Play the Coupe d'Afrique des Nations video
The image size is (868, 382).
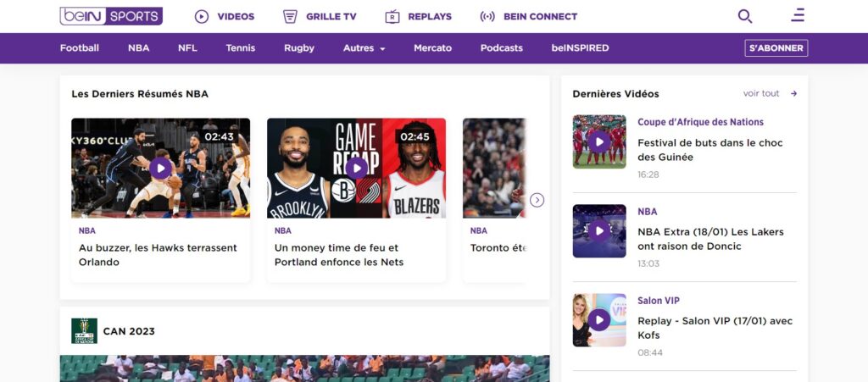tap(599, 142)
